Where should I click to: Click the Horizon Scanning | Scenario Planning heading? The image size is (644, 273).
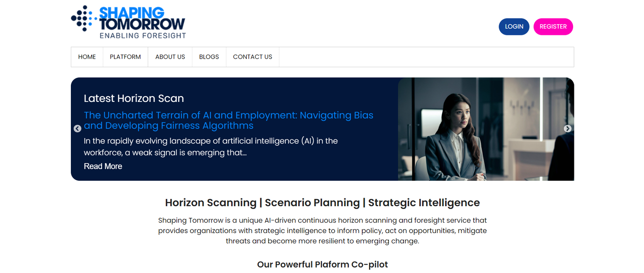point(322,203)
